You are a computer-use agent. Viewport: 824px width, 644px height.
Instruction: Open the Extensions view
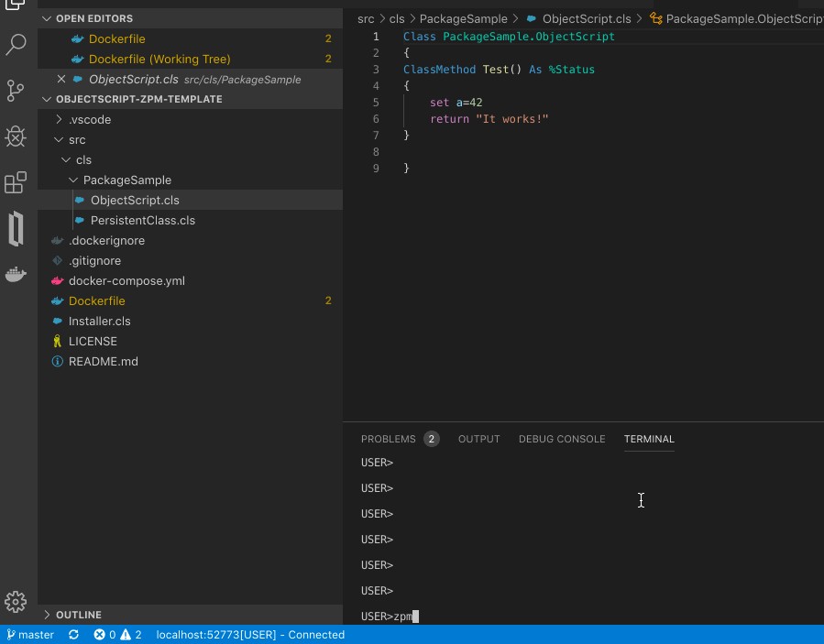[x=16, y=182]
